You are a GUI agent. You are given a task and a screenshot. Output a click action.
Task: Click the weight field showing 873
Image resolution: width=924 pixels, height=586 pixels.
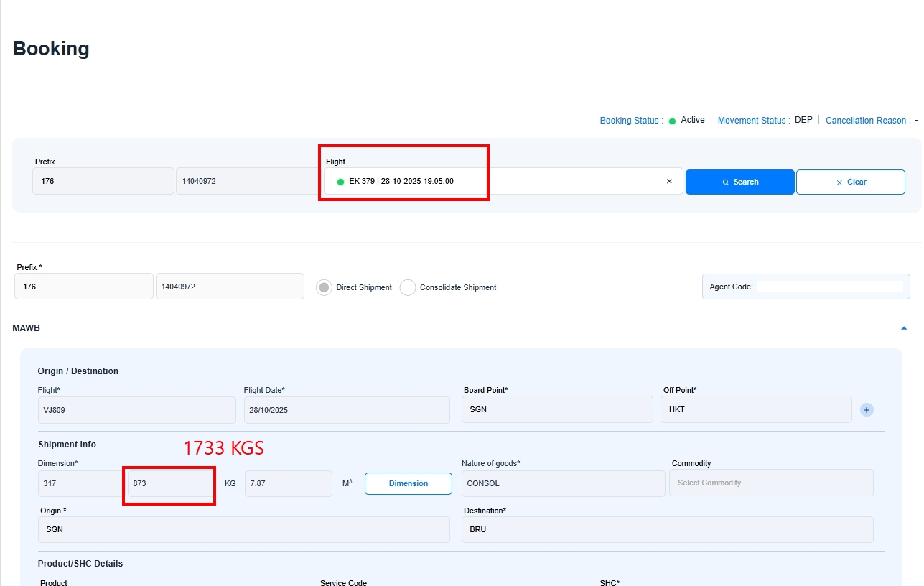169,483
